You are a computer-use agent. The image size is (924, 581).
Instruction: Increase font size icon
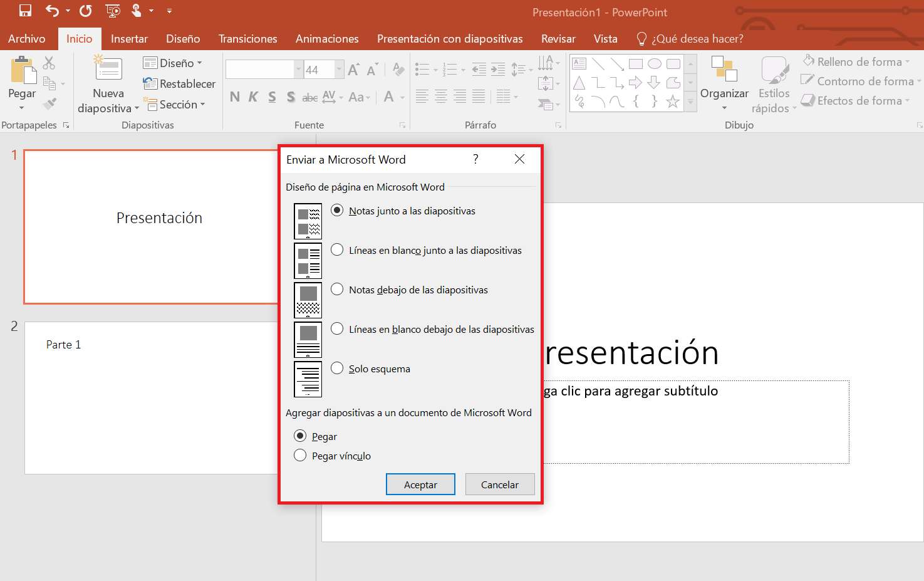[353, 70]
